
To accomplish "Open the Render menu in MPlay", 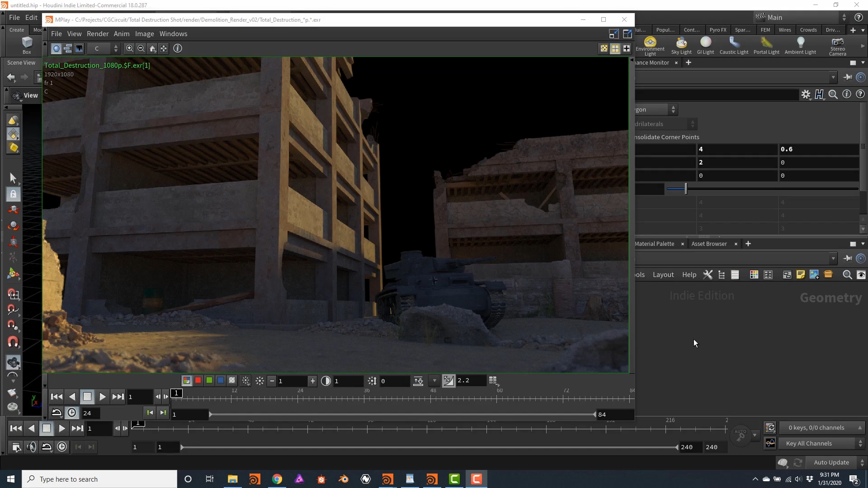I will tap(98, 34).
